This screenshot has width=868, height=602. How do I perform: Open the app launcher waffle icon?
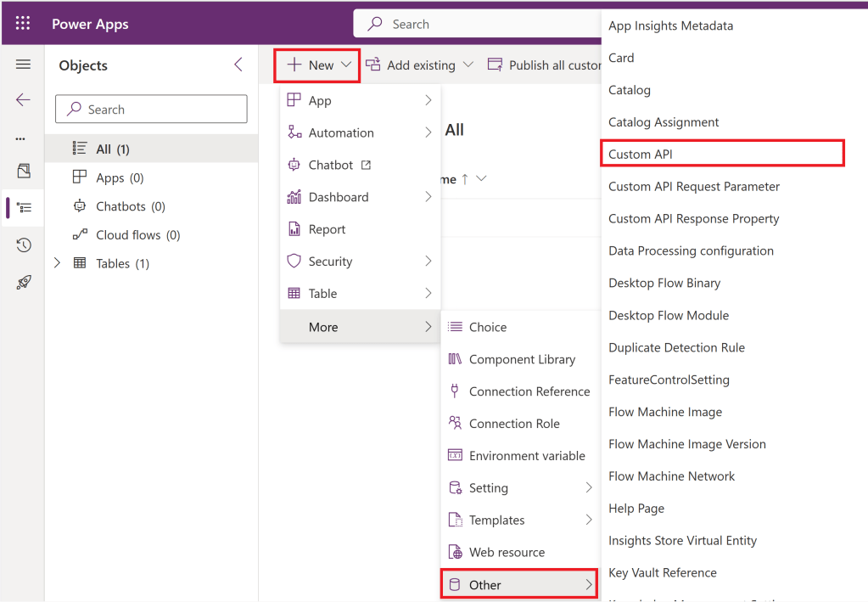click(x=23, y=24)
